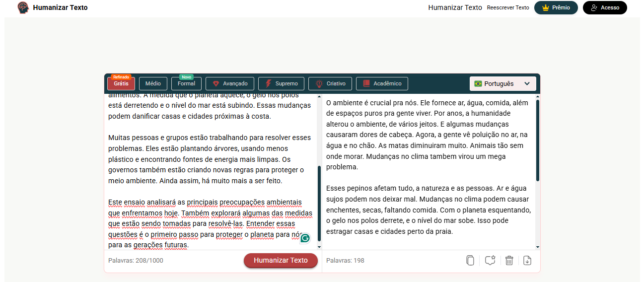Delete text with the trash icon
This screenshot has width=644, height=282.
(x=509, y=261)
